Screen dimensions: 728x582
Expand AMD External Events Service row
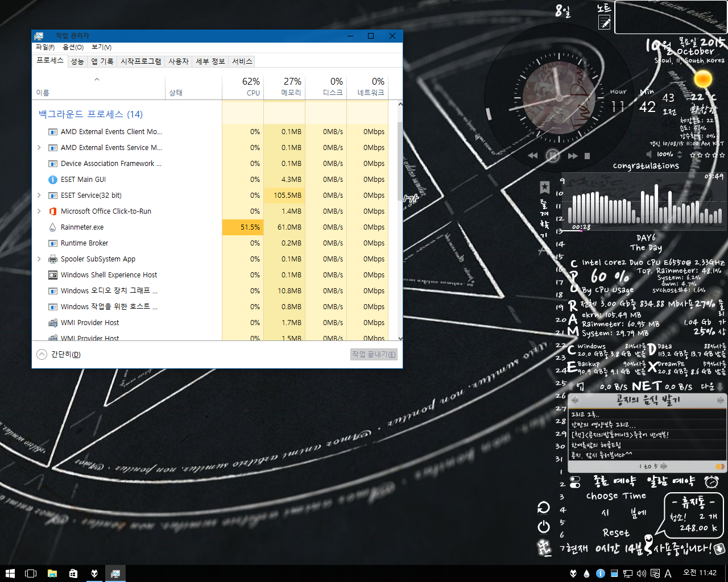39,147
